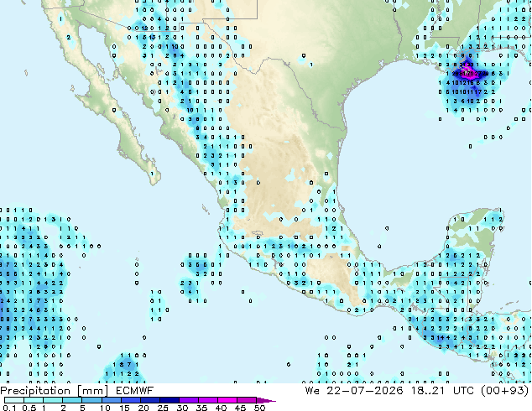Click the '50' legend value

(260, 408)
